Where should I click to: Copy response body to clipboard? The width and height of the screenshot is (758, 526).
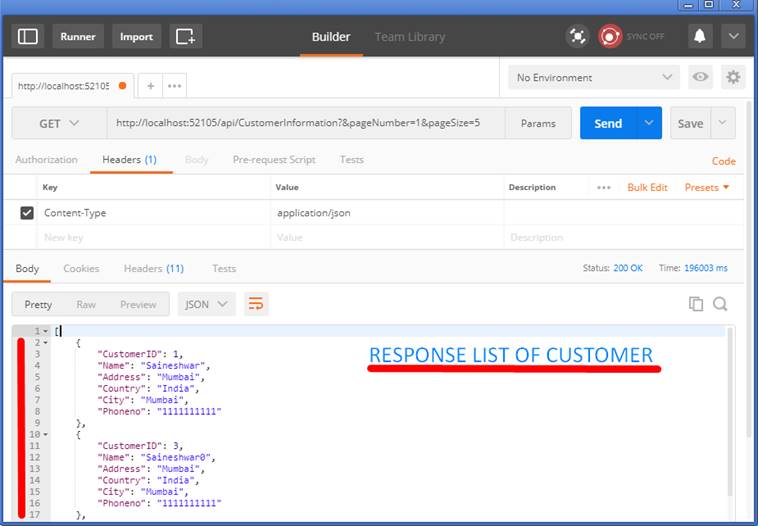pyautogui.click(x=696, y=304)
